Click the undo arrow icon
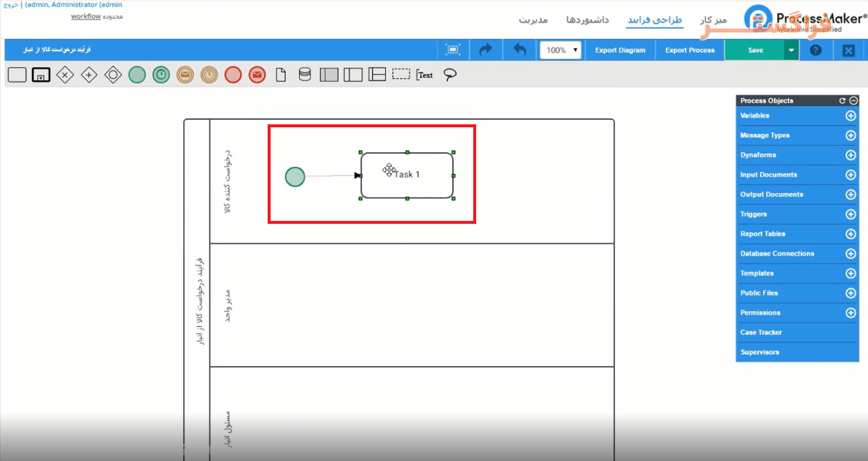The height and width of the screenshot is (461, 868). tap(520, 50)
